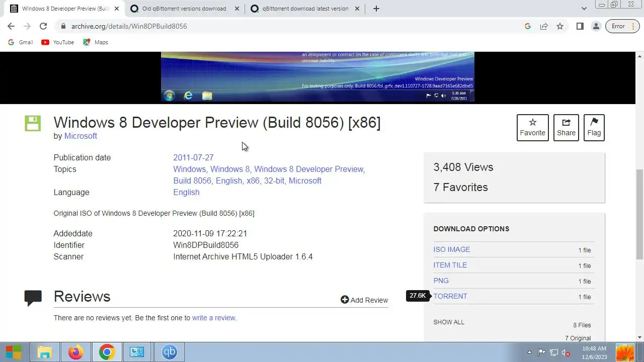
Task: Click the Chrome taskbar icon
Action: [107, 352]
